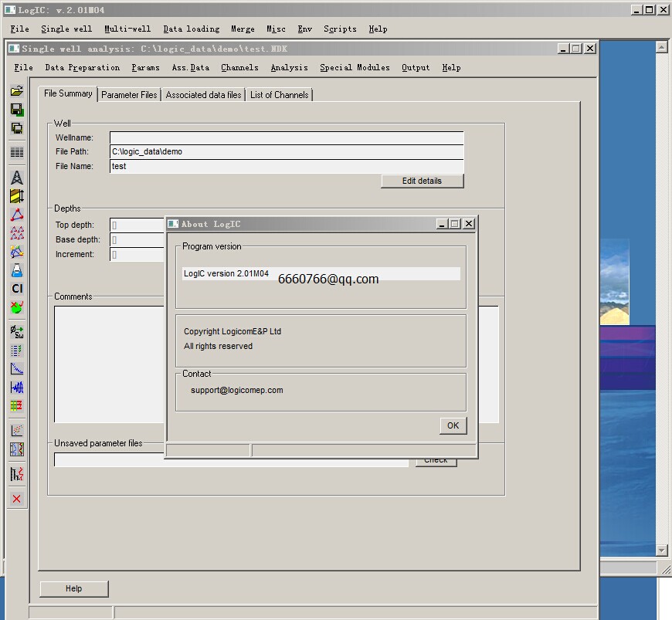This screenshot has height=620, width=672.
Task: Click inside the Comments text area
Action: tap(109, 364)
